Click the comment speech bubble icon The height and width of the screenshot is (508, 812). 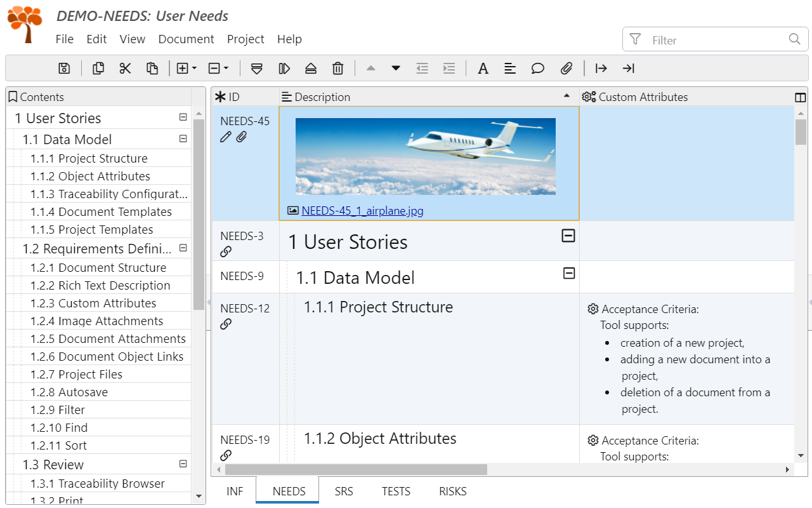[x=538, y=69]
